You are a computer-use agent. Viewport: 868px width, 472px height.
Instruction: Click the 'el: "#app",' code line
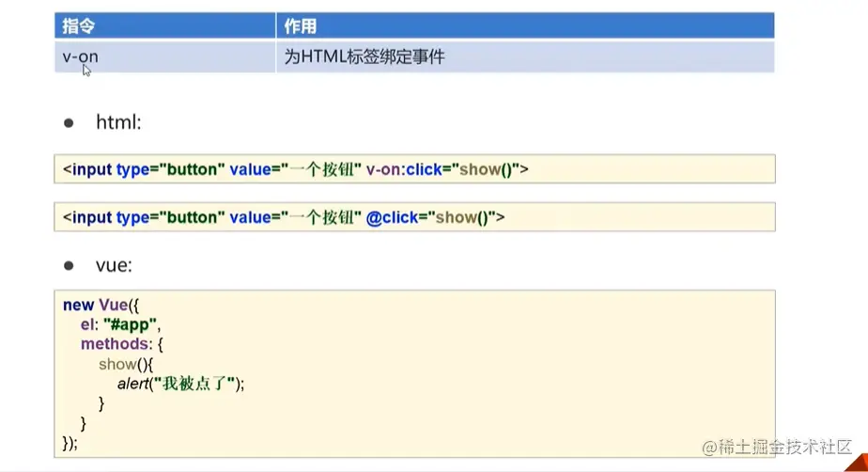[120, 324]
